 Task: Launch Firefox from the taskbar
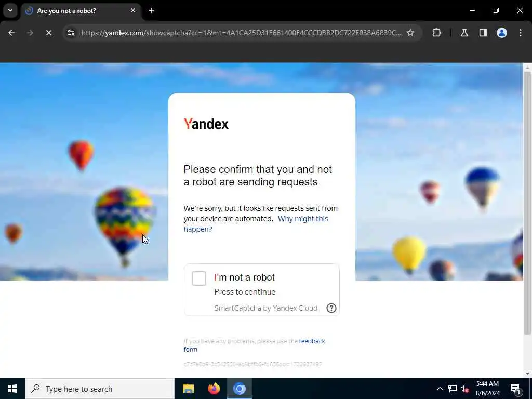point(214,389)
